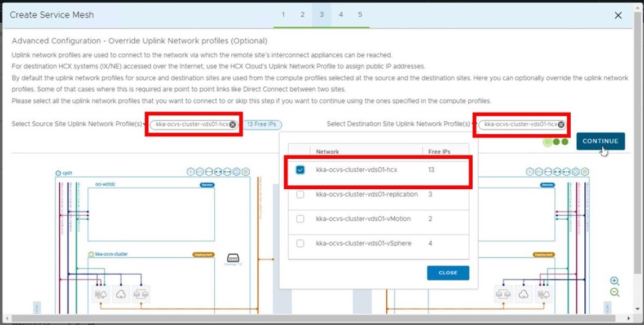Remove the destination site uplink profile chip
The height and width of the screenshot is (325, 644).
[561, 124]
